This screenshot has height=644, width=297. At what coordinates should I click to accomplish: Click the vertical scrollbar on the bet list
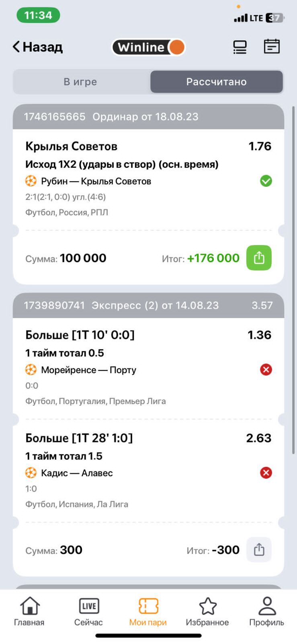(x=294, y=280)
